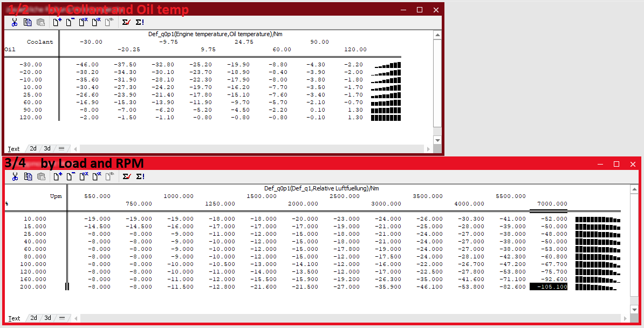The width and height of the screenshot is (644, 328).
Task: Click the sigma exclamation icon in the Load and RPM window
Action: pyautogui.click(x=140, y=176)
